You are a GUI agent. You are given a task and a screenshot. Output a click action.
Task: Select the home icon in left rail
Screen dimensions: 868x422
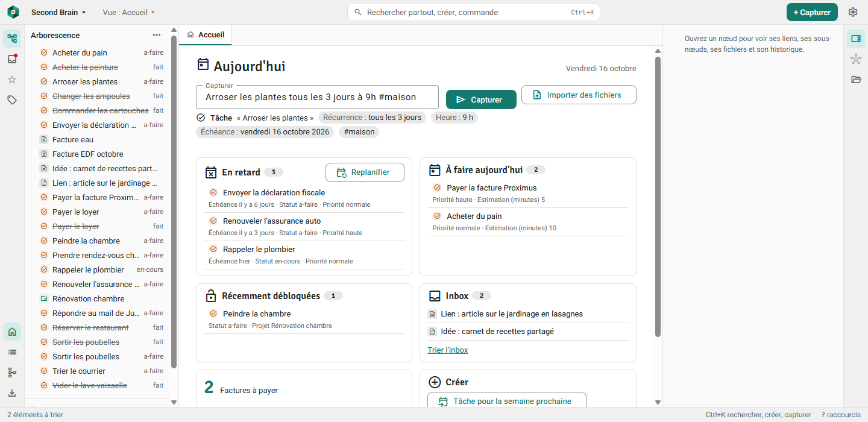(12, 332)
